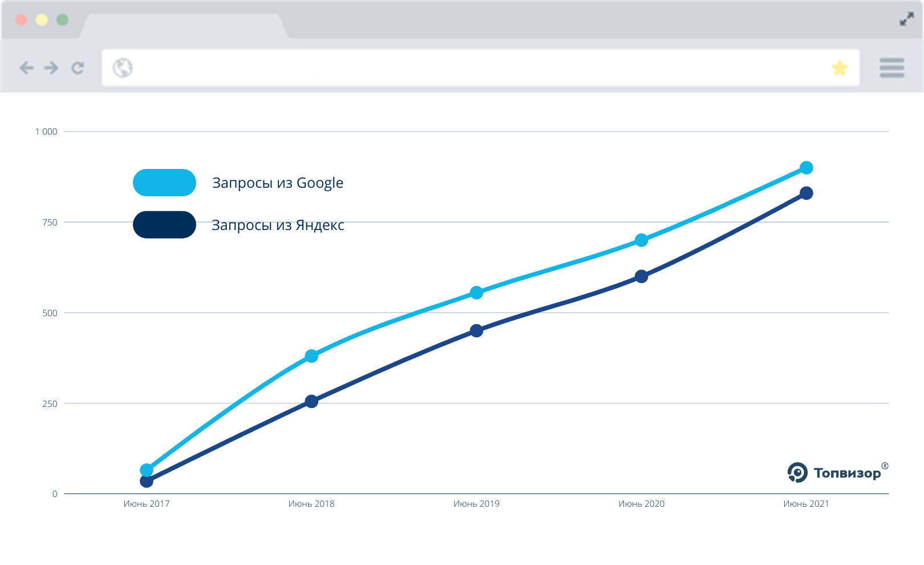
Task: Click the Google data point at Июнь 2021
Action: tap(806, 168)
